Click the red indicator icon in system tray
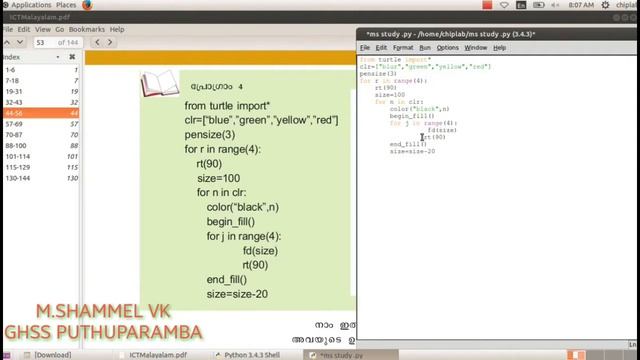This screenshot has width=640, height=360. pos(487,5)
